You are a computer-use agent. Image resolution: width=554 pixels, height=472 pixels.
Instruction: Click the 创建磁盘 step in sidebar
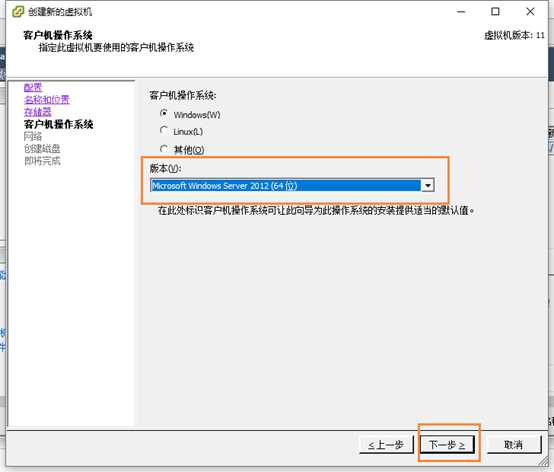pos(42,149)
